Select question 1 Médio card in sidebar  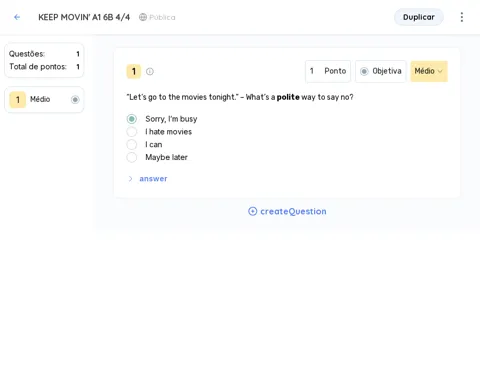[x=44, y=99]
